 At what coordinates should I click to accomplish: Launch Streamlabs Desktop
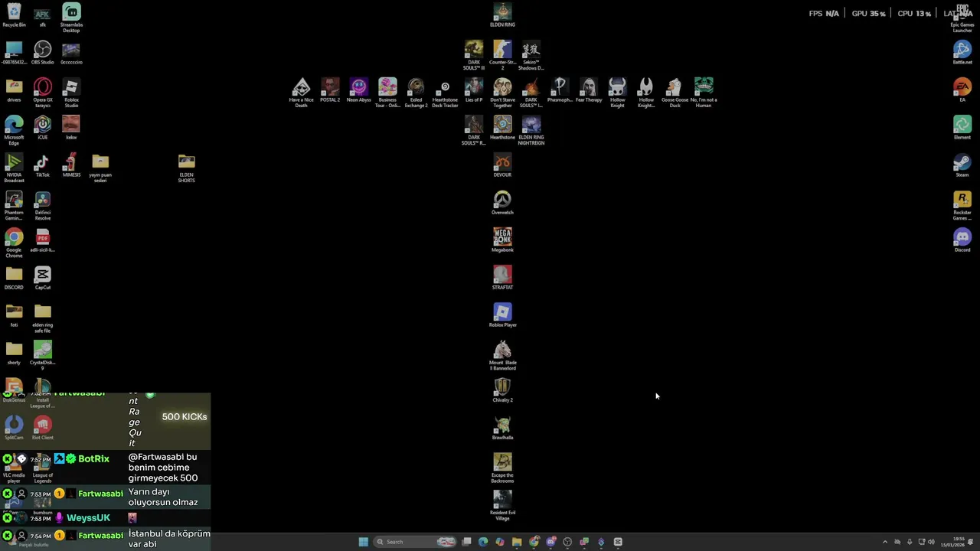coord(71,18)
